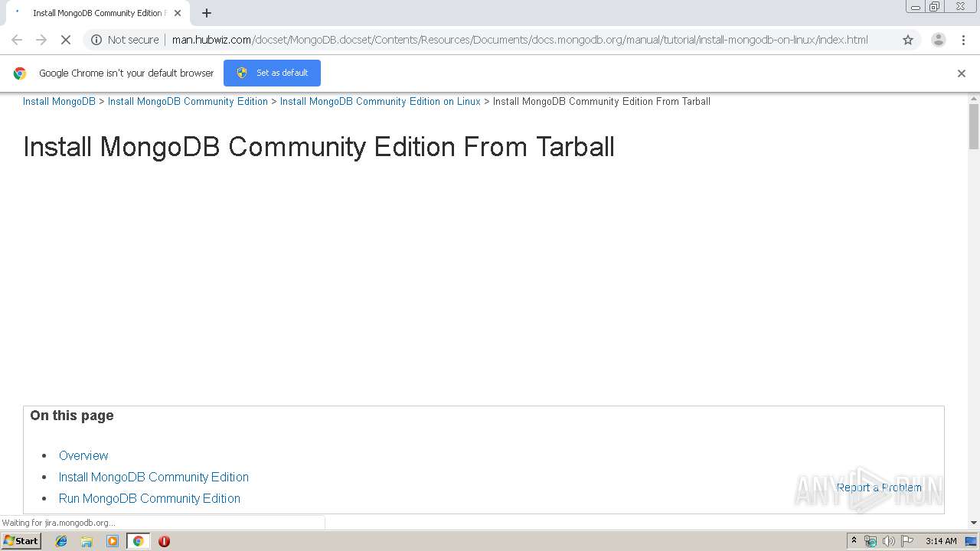Jump to the Overview section
This screenshot has width=980, height=551.
pyautogui.click(x=83, y=455)
